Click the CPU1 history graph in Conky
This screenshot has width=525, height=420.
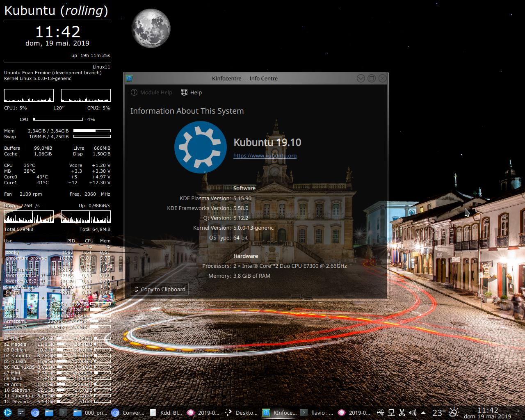(29, 95)
